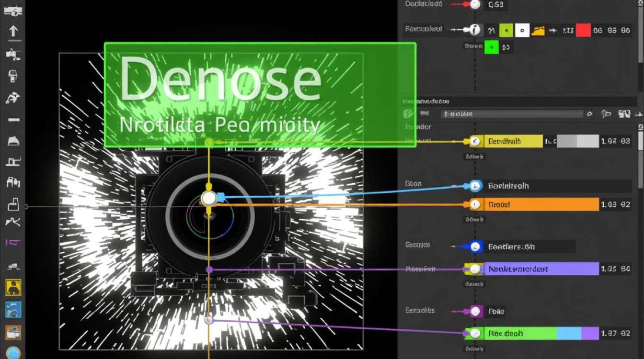This screenshot has width=644, height=359.
Task: Toggle the blue-ringed knob above orange bar
Action: pos(475,186)
